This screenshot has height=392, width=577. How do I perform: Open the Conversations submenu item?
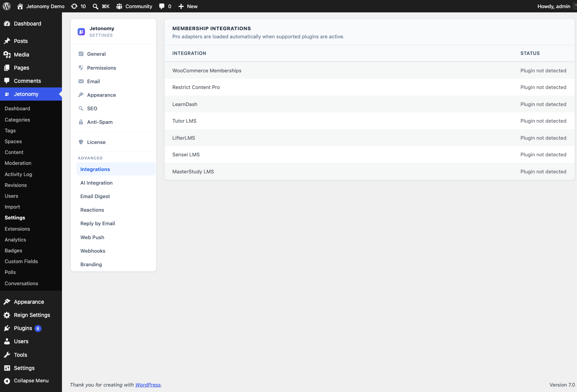coord(21,283)
